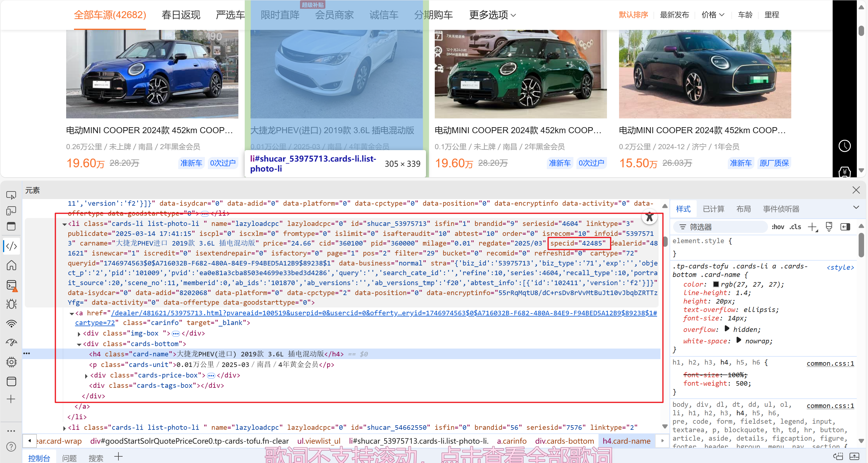
Task: Click color swatch for rgb(27, 27, 27)
Action: [716, 284]
